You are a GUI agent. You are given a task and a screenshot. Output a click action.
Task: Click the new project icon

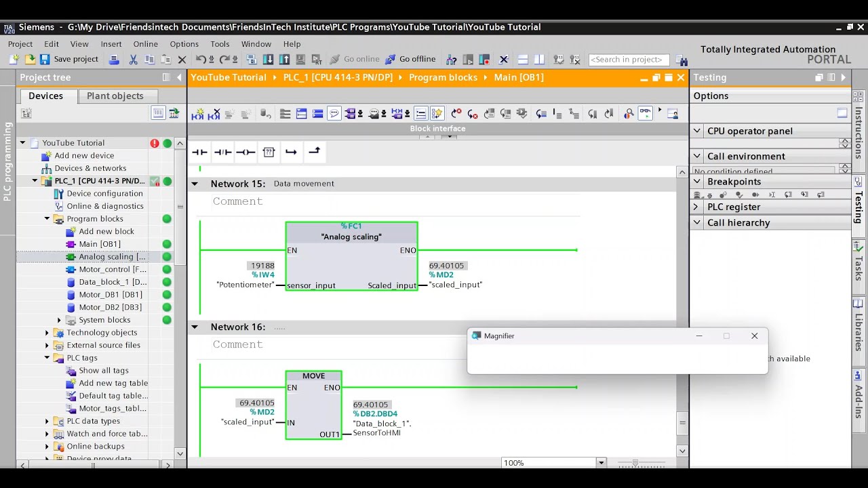click(x=13, y=60)
